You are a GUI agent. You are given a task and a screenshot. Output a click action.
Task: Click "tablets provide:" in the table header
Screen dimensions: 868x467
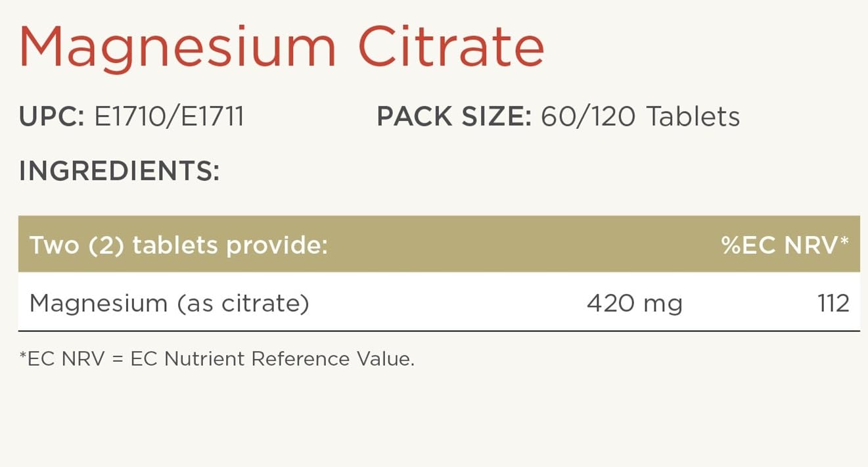click(x=230, y=245)
